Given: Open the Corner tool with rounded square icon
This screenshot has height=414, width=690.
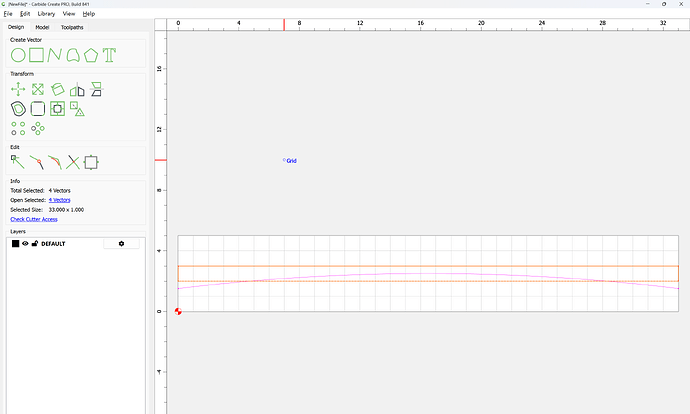Looking at the screenshot, I should [x=38, y=109].
